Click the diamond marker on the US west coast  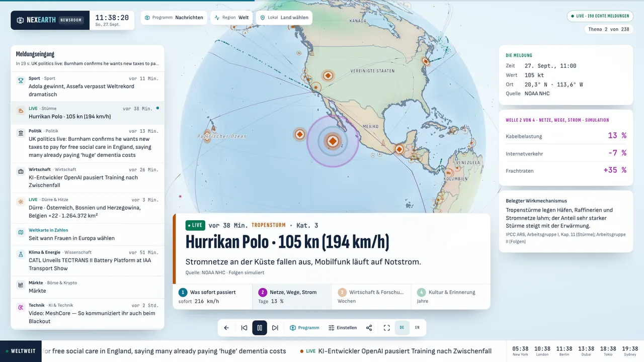328,75
